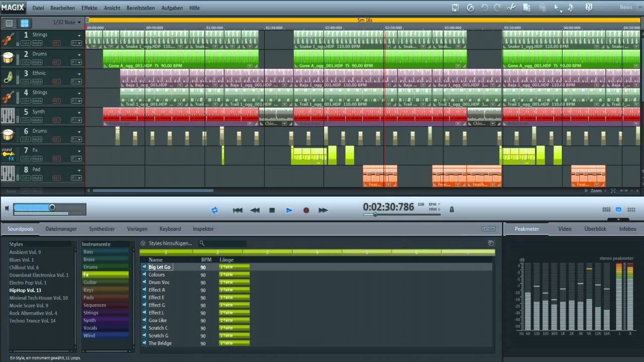Viewport: 644px width, 362px height.
Task: Start recording with the red record button
Action: pyautogui.click(x=306, y=210)
